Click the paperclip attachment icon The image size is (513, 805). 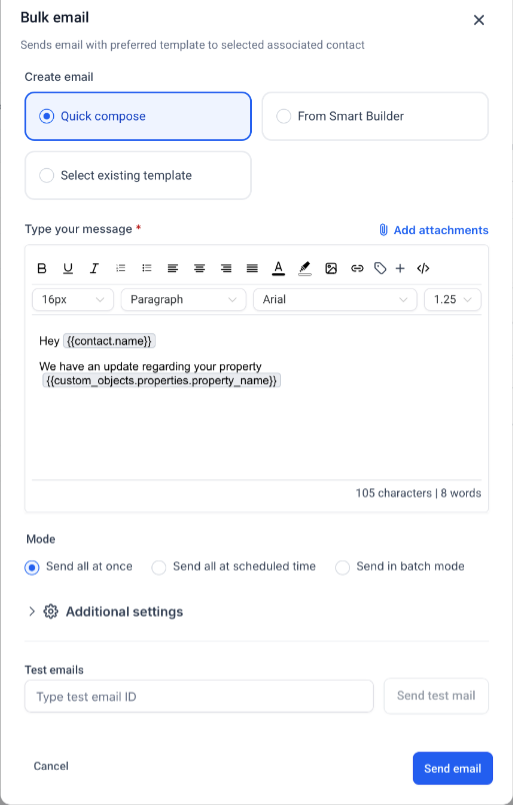383,230
